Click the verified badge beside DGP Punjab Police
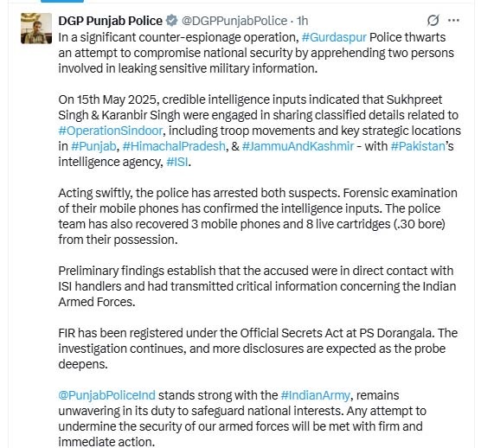The width and height of the screenshot is (481, 448). click(x=172, y=21)
